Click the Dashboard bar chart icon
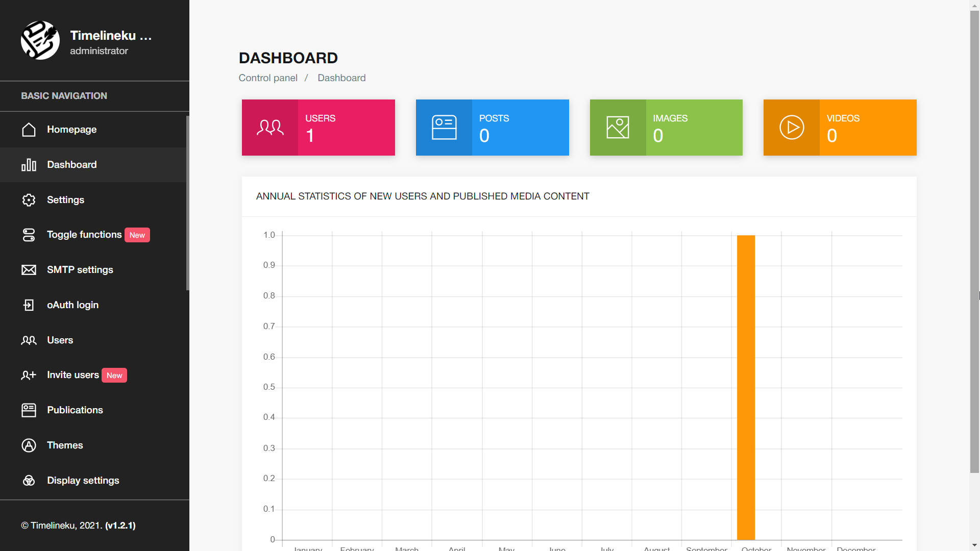This screenshot has width=980, height=551. (x=29, y=165)
